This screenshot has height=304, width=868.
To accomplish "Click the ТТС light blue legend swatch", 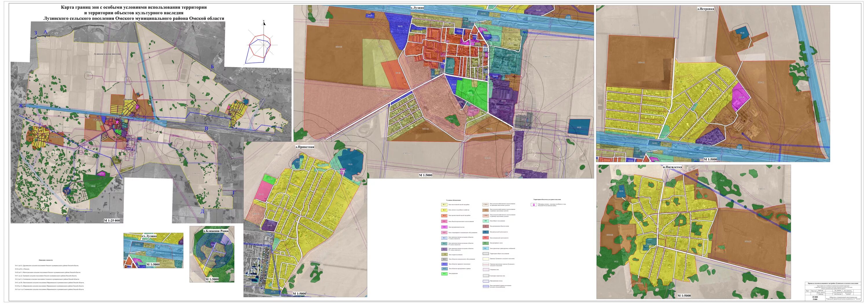I will tap(486, 248).
